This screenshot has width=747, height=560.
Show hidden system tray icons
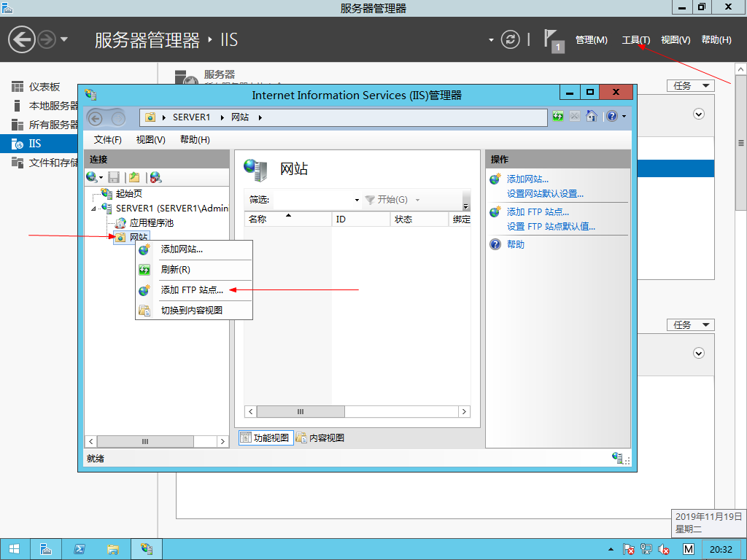(x=611, y=550)
